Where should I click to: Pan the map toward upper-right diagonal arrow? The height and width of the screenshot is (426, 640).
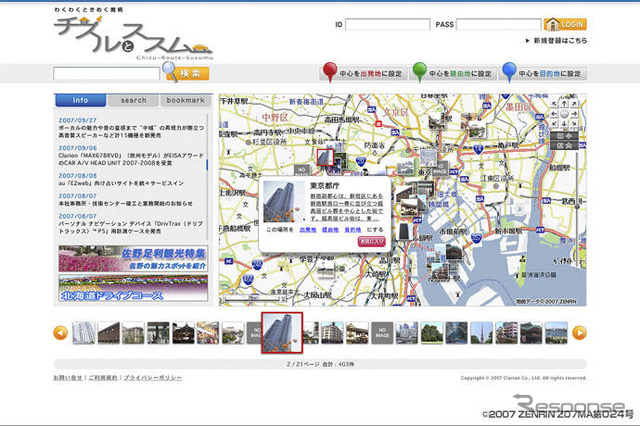click(x=574, y=104)
